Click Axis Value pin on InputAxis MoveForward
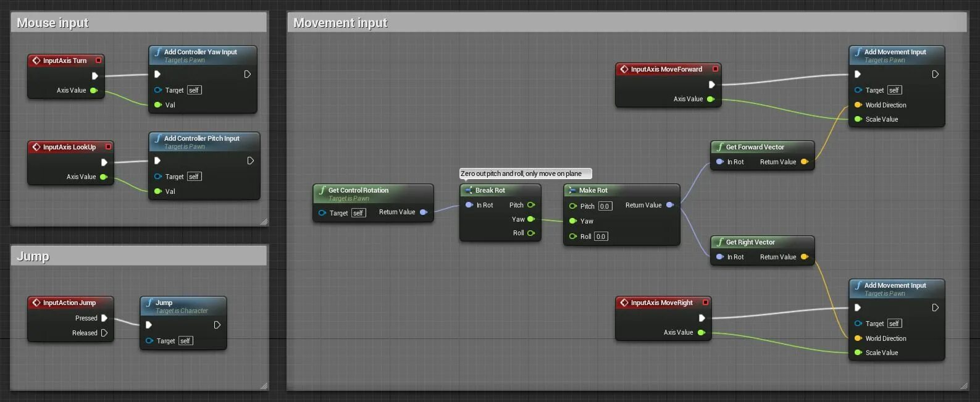 click(x=711, y=99)
